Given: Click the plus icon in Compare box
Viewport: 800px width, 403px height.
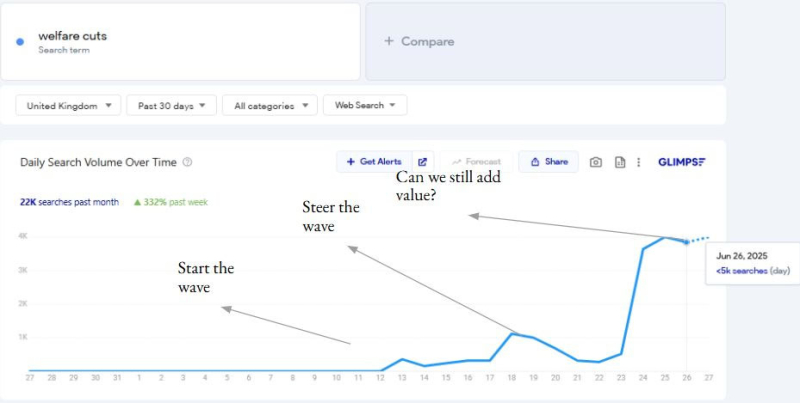Looking at the screenshot, I should [x=389, y=41].
